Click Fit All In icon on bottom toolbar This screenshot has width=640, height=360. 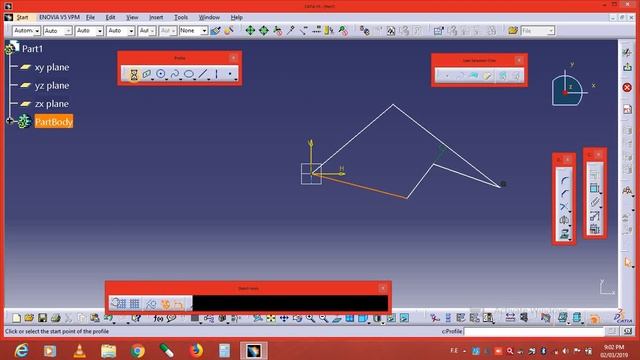tap(271, 318)
